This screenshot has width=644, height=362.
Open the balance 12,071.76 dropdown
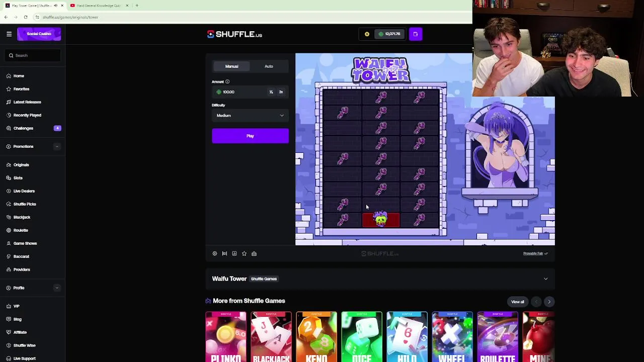click(x=390, y=34)
